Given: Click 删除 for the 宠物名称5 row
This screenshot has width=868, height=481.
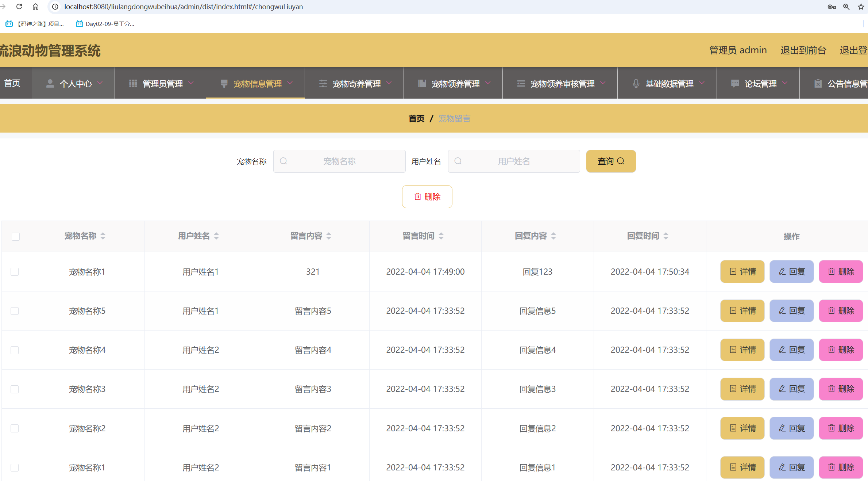Looking at the screenshot, I should 841,311.
